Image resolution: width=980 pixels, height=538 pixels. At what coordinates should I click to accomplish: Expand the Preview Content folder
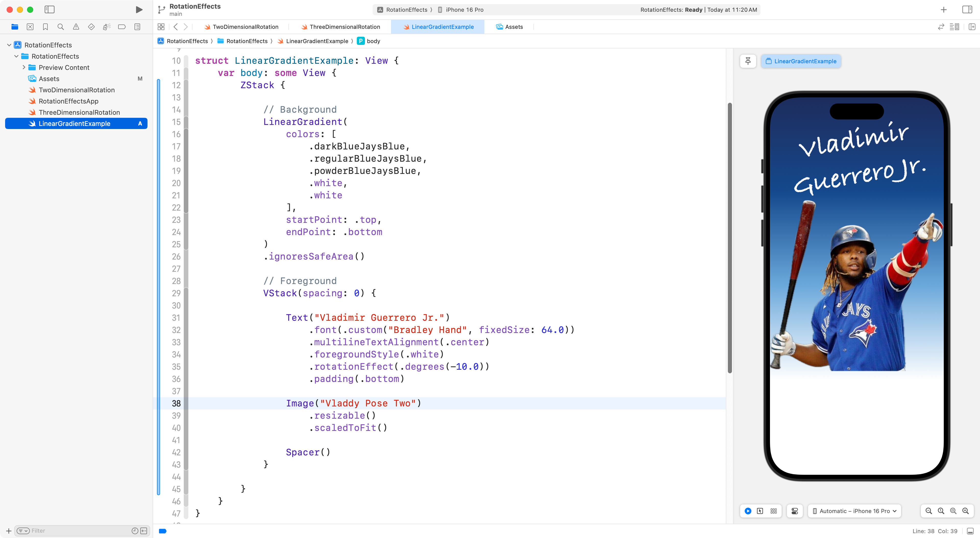pyautogui.click(x=24, y=67)
